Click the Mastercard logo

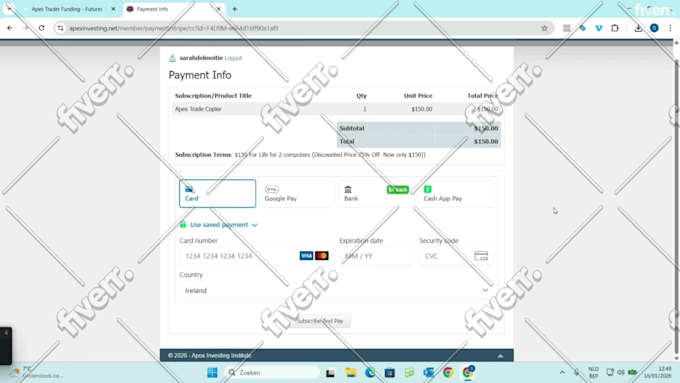pos(322,256)
